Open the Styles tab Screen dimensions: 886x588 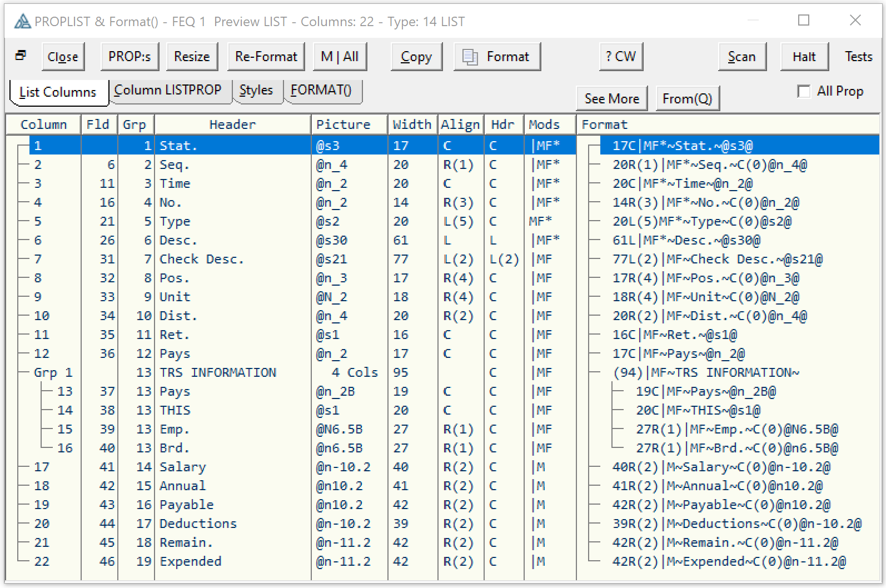click(x=256, y=90)
